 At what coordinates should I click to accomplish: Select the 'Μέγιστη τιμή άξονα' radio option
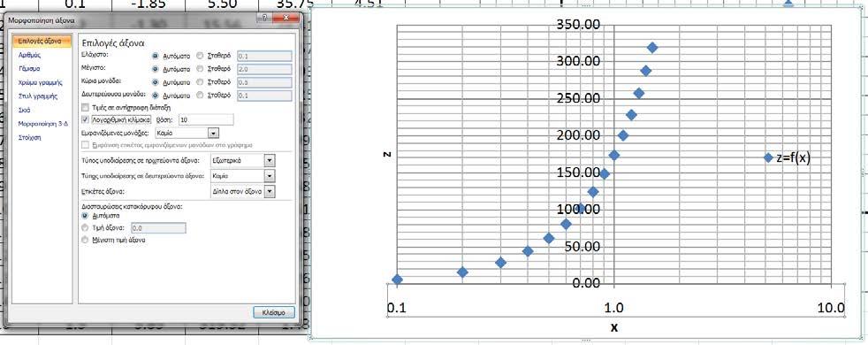click(85, 240)
